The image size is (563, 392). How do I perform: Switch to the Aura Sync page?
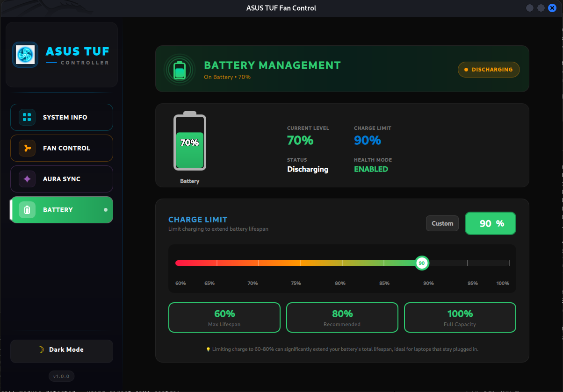[62, 179]
